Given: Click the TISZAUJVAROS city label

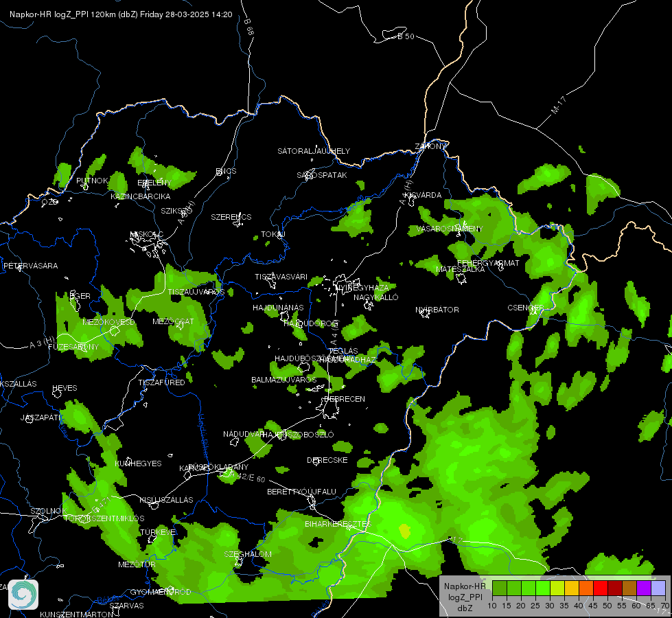Looking at the screenshot, I should click(x=196, y=292).
